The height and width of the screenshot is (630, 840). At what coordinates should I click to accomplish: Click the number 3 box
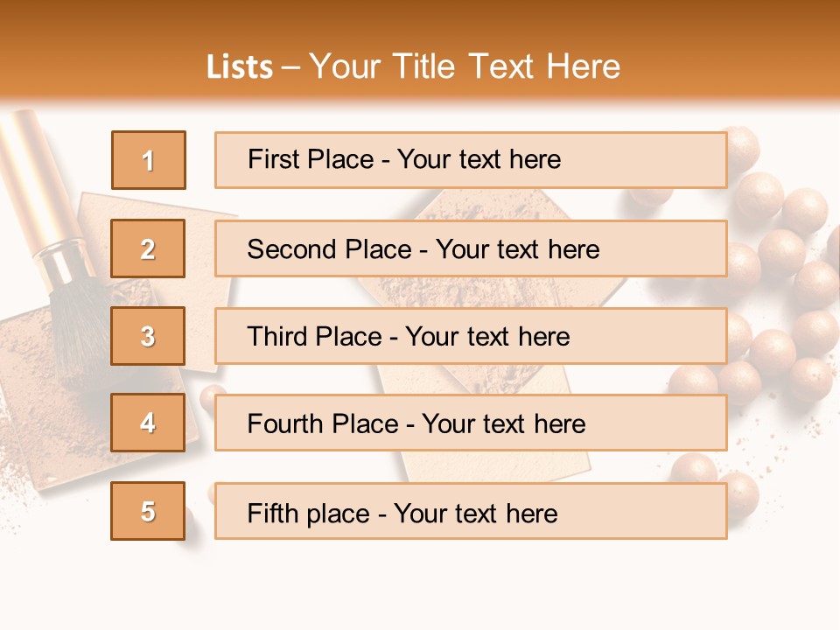(x=148, y=336)
